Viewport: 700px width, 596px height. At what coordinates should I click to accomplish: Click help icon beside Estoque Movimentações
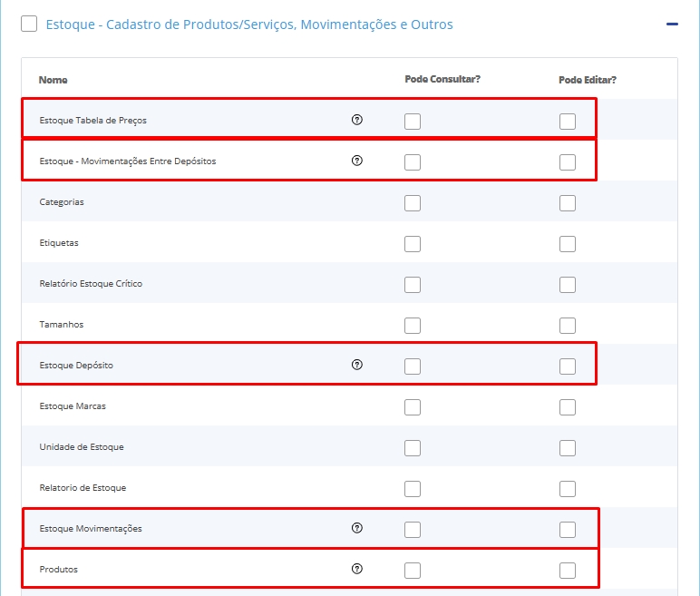pos(356,528)
